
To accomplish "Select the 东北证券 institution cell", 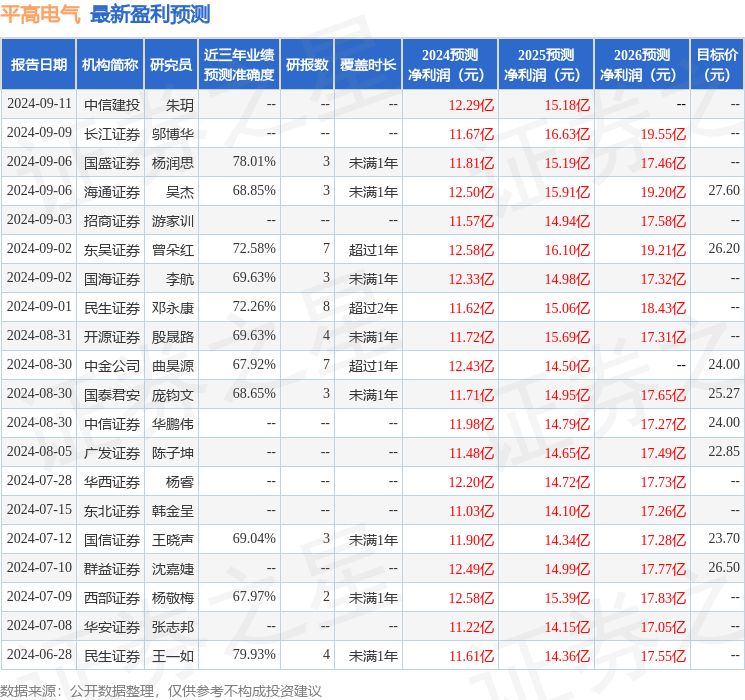I will coord(112,511).
